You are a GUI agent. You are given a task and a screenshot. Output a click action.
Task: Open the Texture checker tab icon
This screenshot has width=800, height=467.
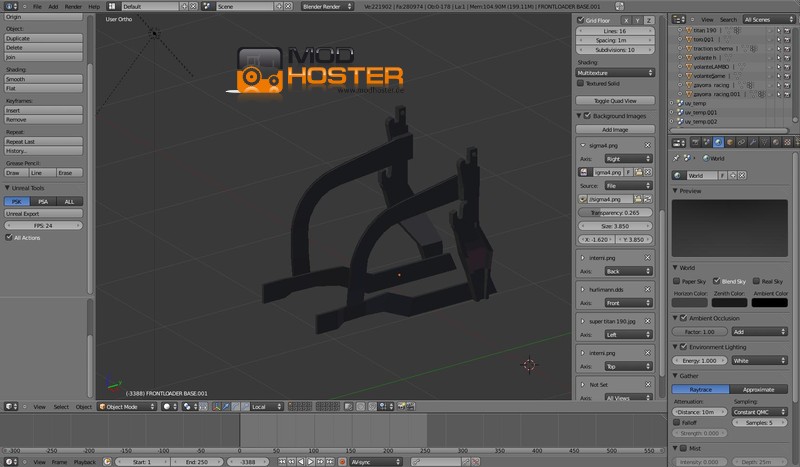pyautogui.click(x=788, y=142)
